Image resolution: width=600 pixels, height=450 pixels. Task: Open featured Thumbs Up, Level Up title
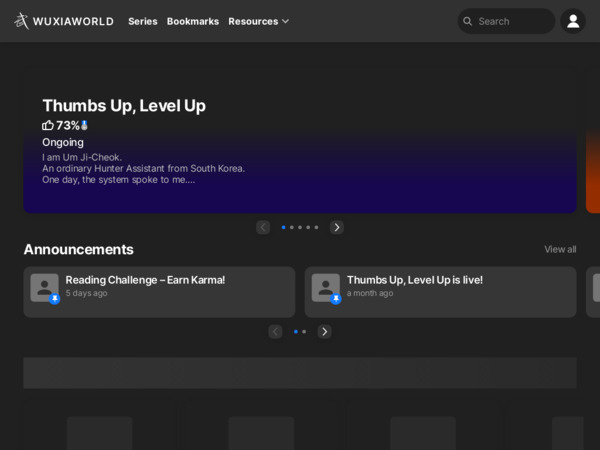(x=124, y=106)
